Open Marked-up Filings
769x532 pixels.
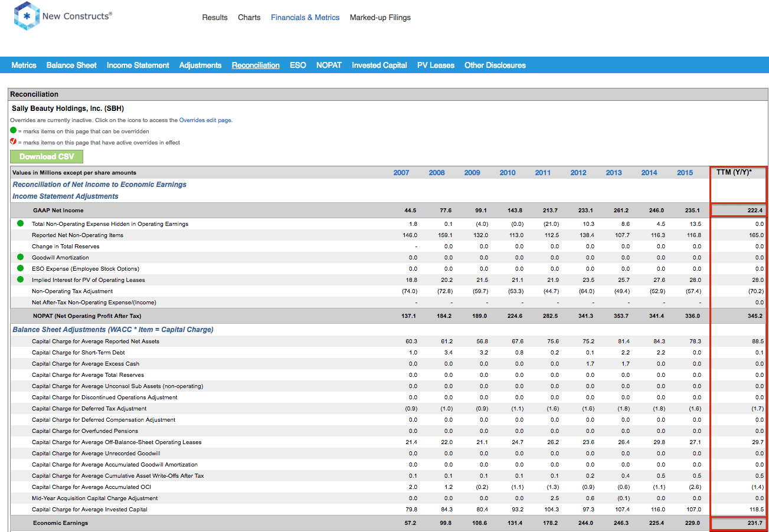380,18
